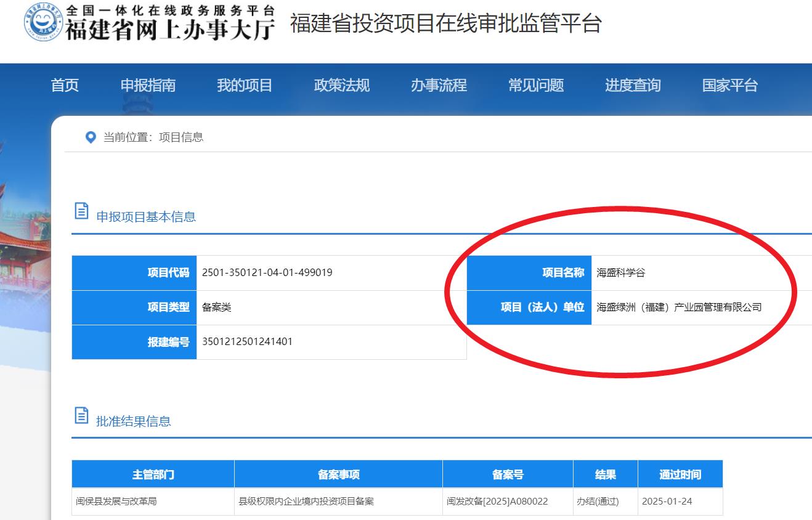812x520 pixels.
Task: Click the 县级权限内企业境内投资项目备案 cell
Action: [338, 502]
